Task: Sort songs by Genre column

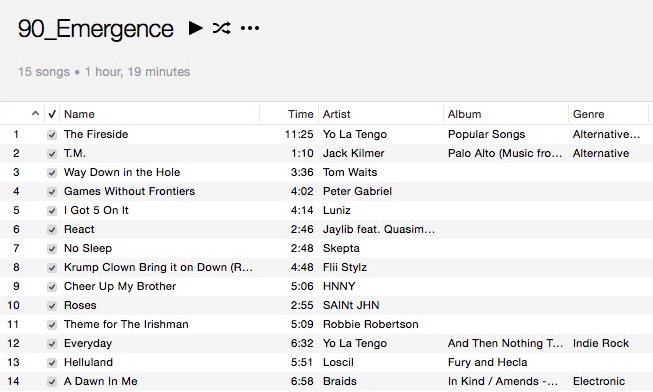Action: coord(588,114)
